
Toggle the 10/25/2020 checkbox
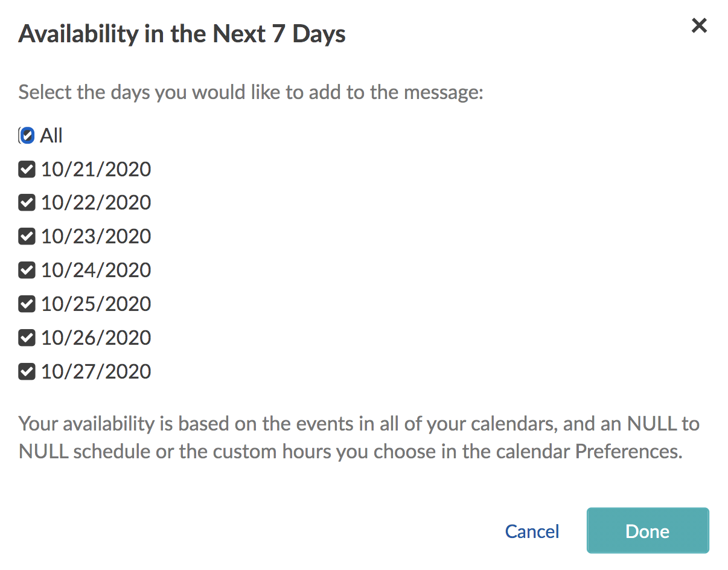click(27, 304)
